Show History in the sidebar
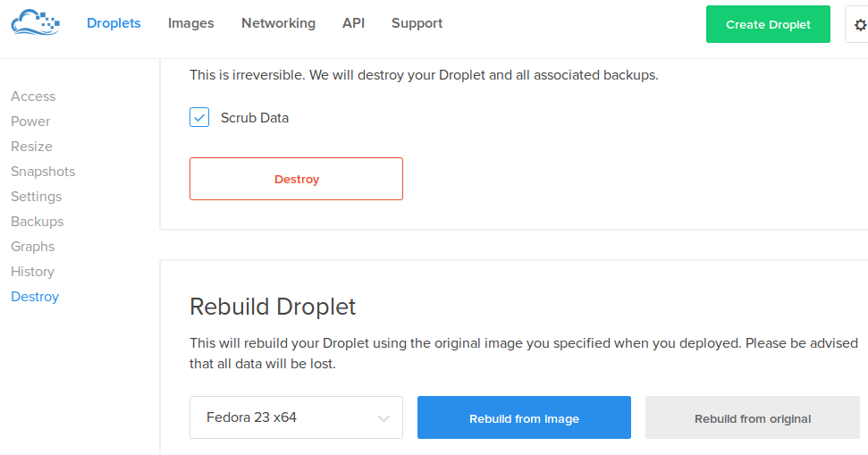Viewport: 868px width, 455px height. pos(32,272)
